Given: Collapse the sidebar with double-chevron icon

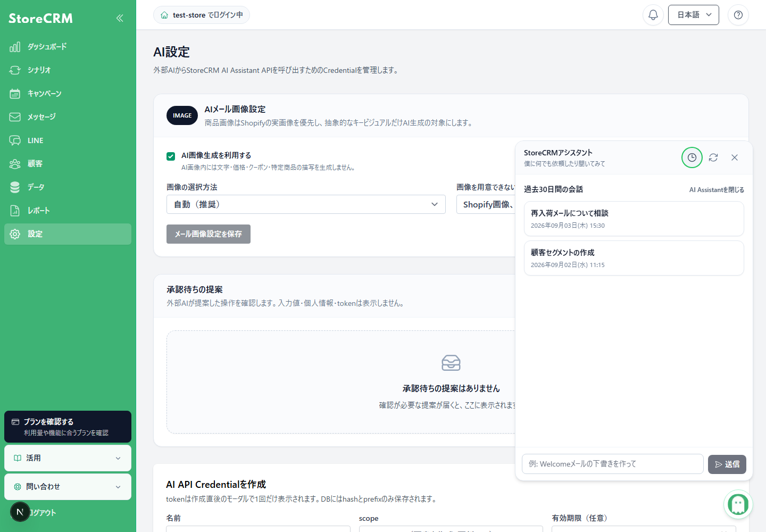Looking at the screenshot, I should click(x=120, y=18).
